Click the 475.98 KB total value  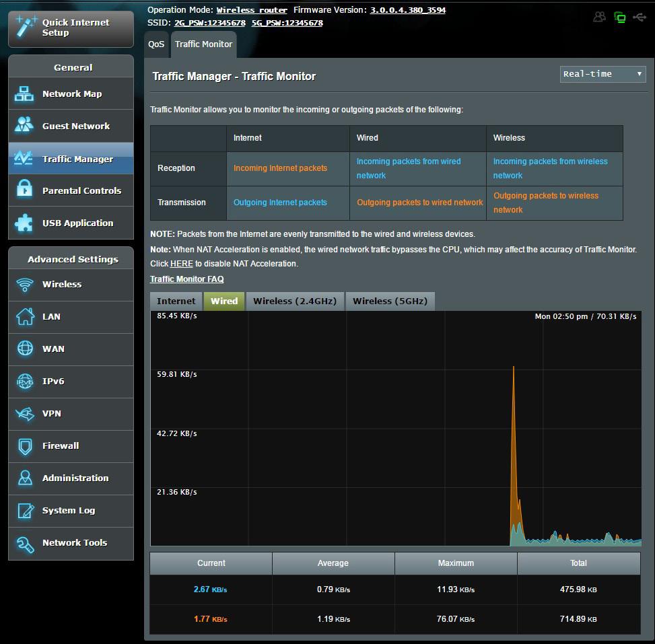(x=578, y=589)
